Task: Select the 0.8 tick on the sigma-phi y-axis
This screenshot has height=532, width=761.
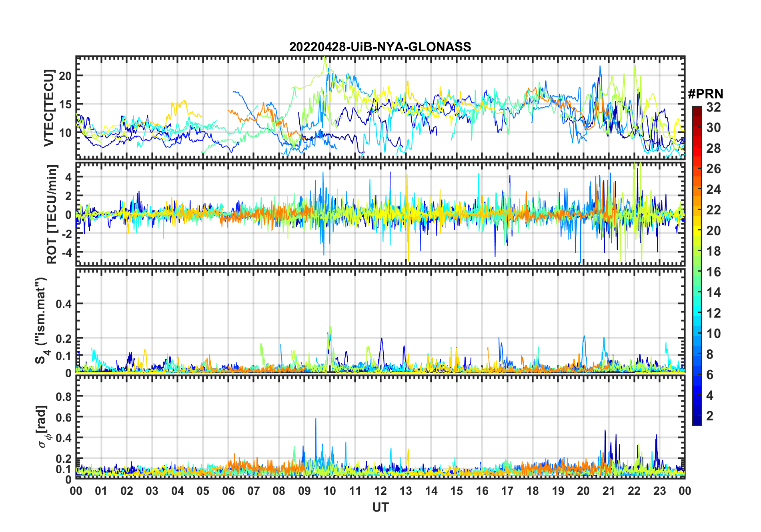Action: [x=64, y=396]
